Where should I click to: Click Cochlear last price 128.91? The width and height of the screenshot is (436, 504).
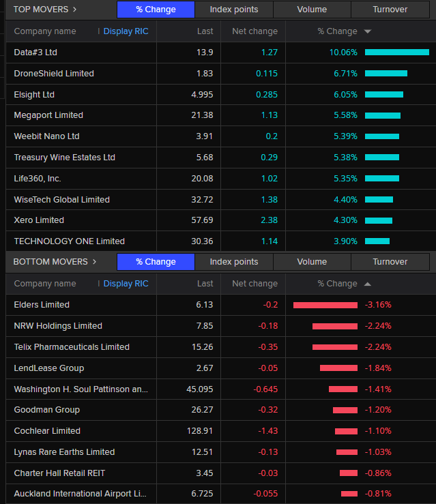[x=200, y=431]
